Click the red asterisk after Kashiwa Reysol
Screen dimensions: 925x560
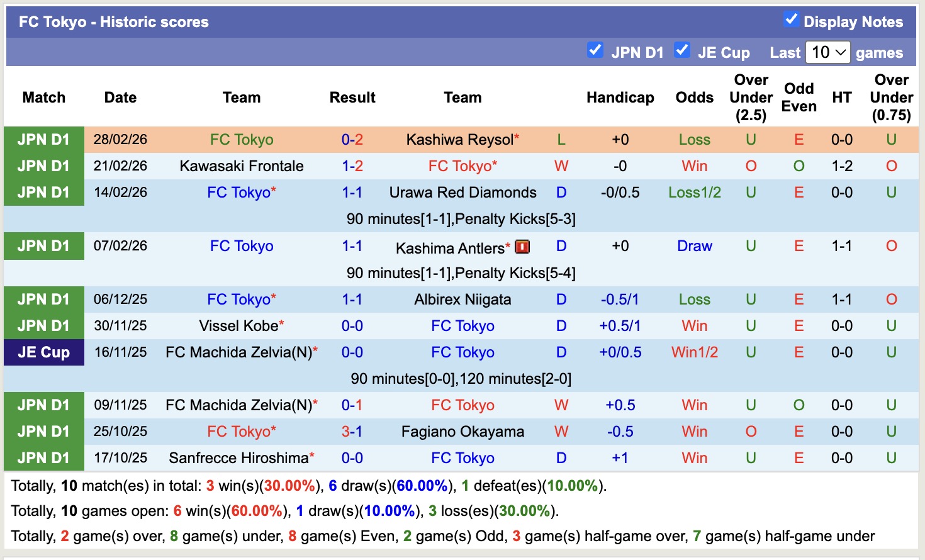click(516, 135)
